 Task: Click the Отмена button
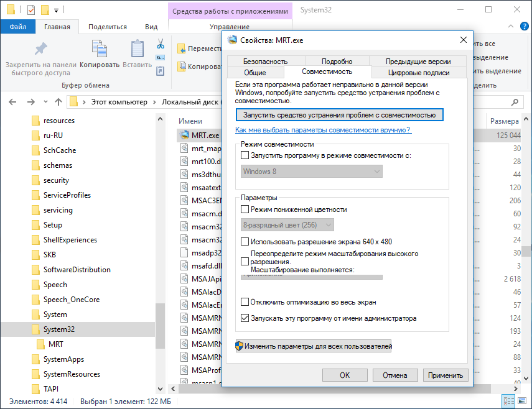pyautogui.click(x=395, y=375)
